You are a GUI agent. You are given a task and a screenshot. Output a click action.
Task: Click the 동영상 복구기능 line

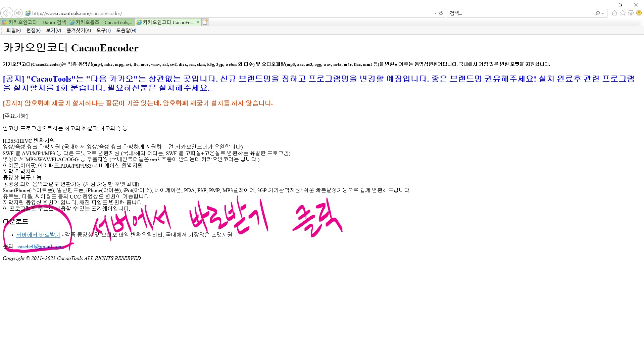(x=22, y=177)
